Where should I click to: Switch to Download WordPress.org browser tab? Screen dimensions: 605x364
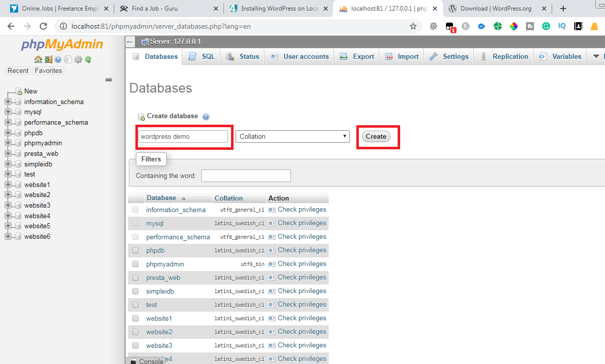[495, 9]
